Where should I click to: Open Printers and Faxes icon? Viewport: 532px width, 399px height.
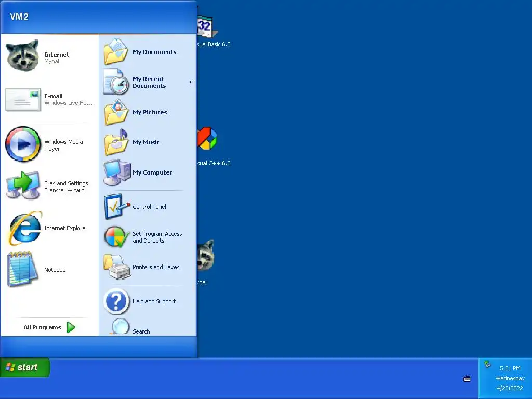(117, 267)
